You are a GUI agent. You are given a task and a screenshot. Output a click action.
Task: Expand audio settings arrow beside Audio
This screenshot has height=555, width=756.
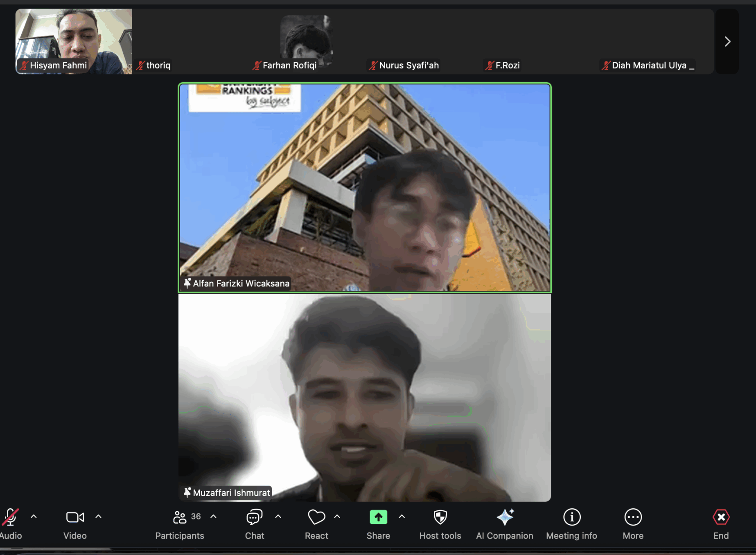pos(34,517)
